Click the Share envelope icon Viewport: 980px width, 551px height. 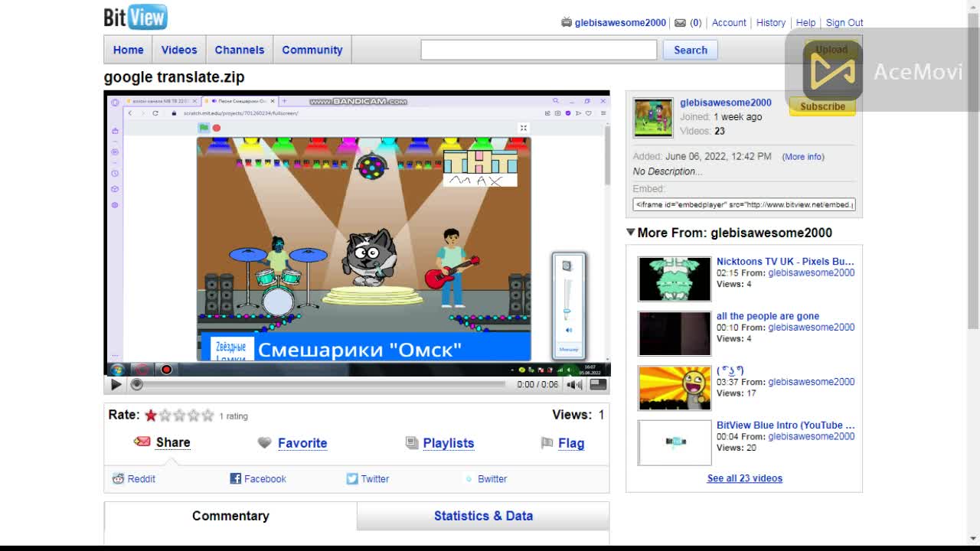click(142, 442)
